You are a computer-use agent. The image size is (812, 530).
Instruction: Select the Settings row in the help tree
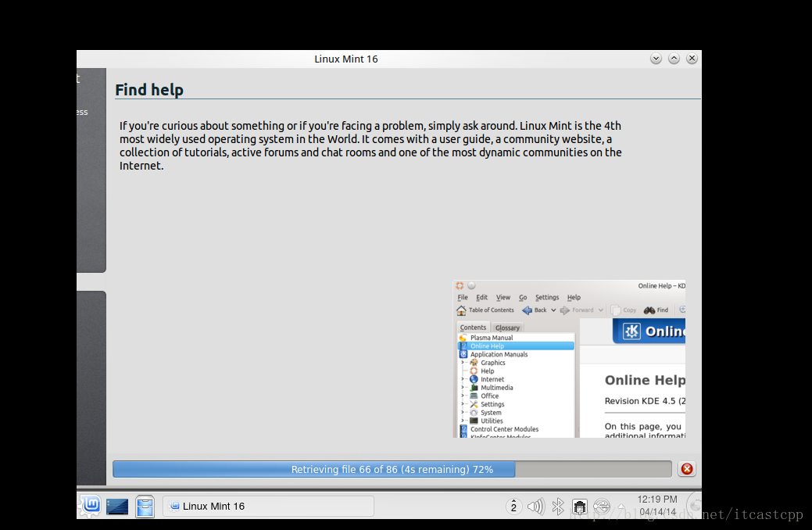tap(492, 404)
